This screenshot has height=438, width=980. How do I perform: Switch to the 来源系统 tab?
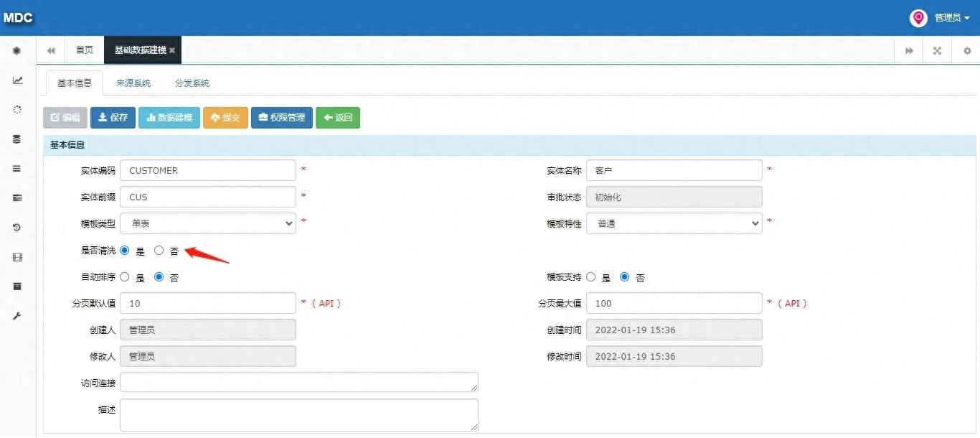pos(133,83)
